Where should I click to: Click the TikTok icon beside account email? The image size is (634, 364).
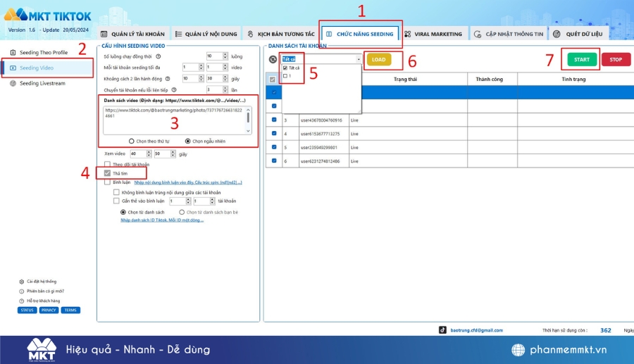443,330
